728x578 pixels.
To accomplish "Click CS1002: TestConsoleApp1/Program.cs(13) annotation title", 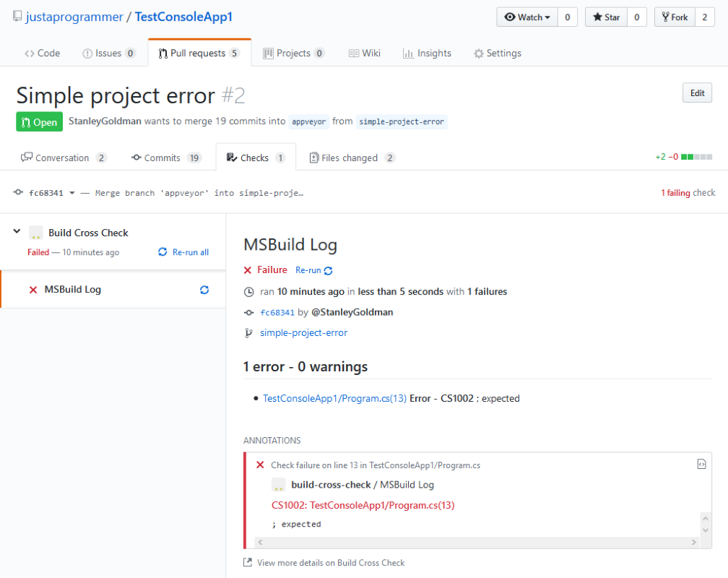I will [x=363, y=505].
